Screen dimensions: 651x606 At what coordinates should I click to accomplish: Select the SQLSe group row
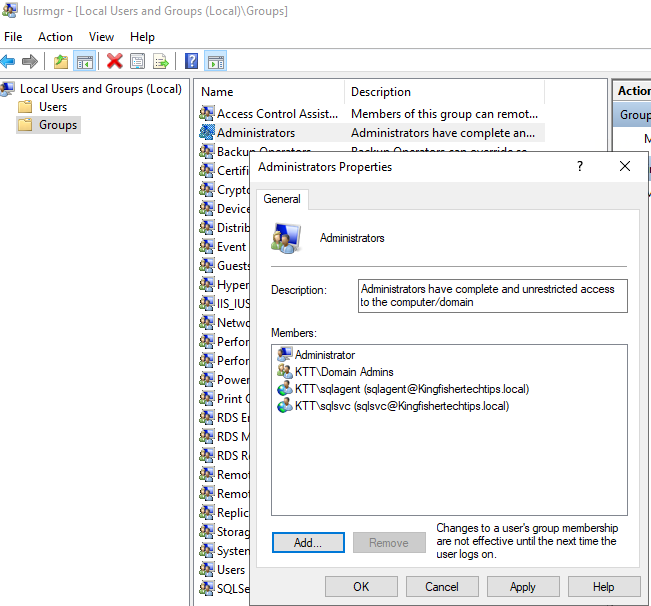click(224, 589)
